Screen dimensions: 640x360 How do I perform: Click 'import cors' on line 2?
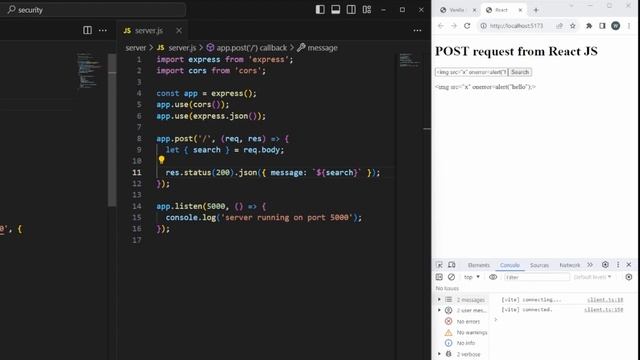181,71
